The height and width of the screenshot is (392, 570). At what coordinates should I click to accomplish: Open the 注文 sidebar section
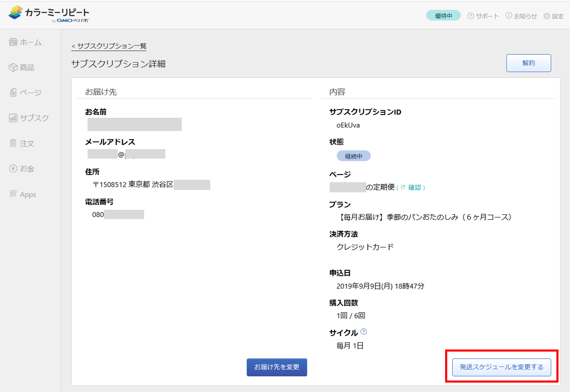(x=22, y=143)
